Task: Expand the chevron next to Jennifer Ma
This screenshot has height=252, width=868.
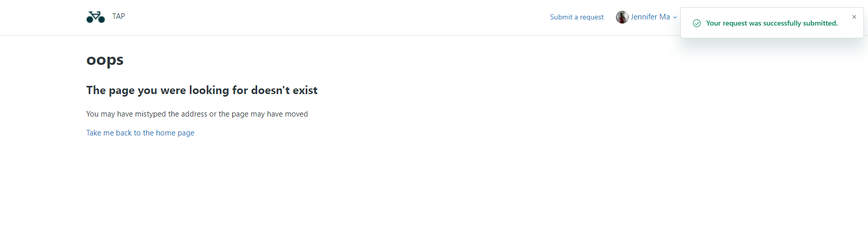Action: click(675, 17)
